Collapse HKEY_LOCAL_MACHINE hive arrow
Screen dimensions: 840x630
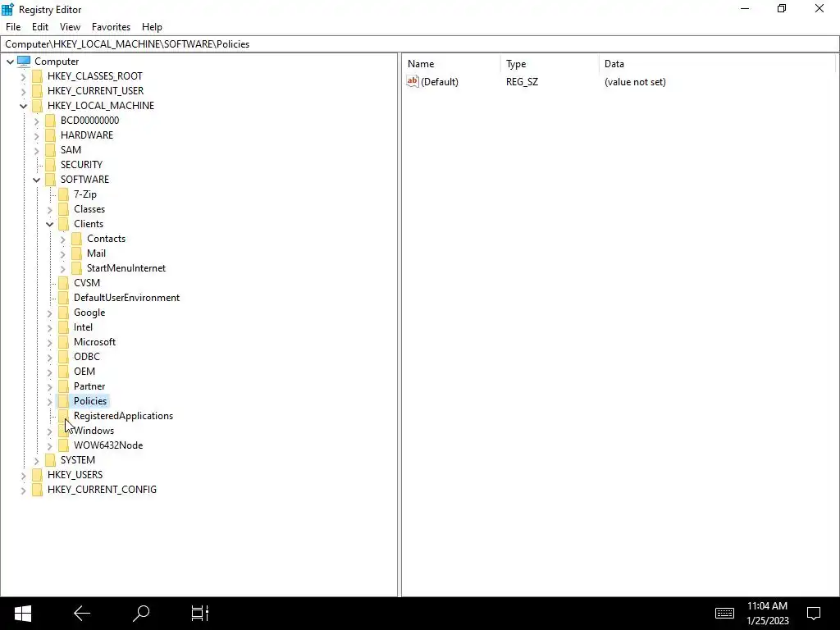tap(23, 106)
